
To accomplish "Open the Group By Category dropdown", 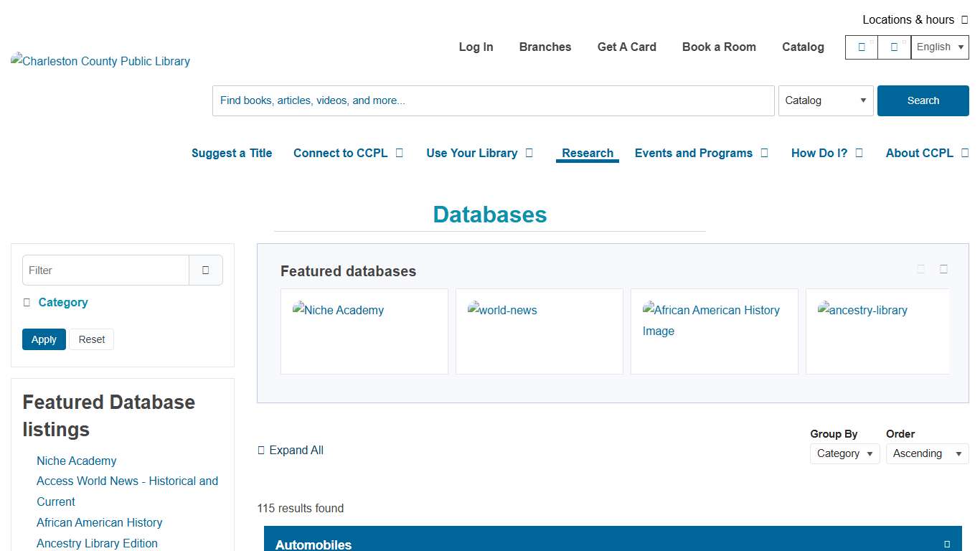I will click(x=844, y=453).
